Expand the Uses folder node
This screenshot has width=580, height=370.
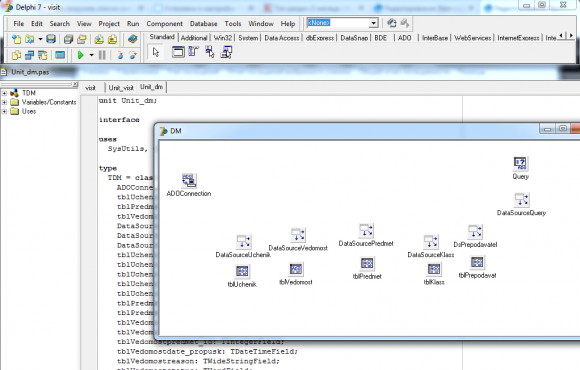(4, 111)
